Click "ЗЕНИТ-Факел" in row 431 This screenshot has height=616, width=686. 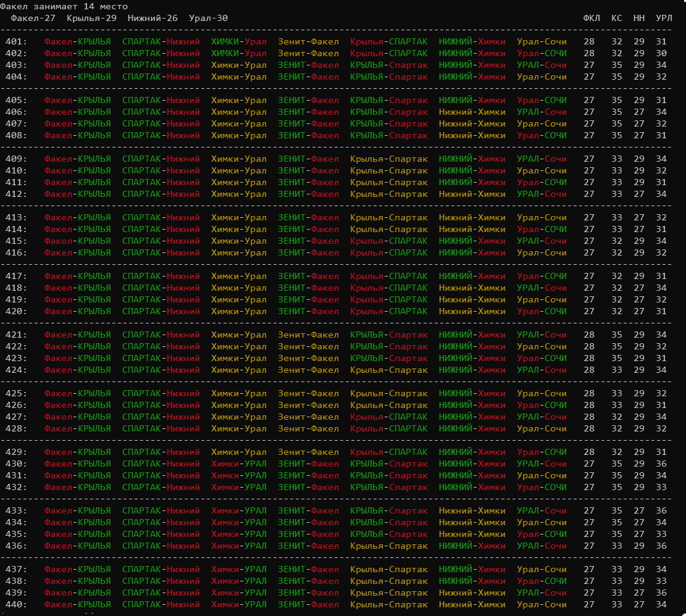[x=309, y=476]
